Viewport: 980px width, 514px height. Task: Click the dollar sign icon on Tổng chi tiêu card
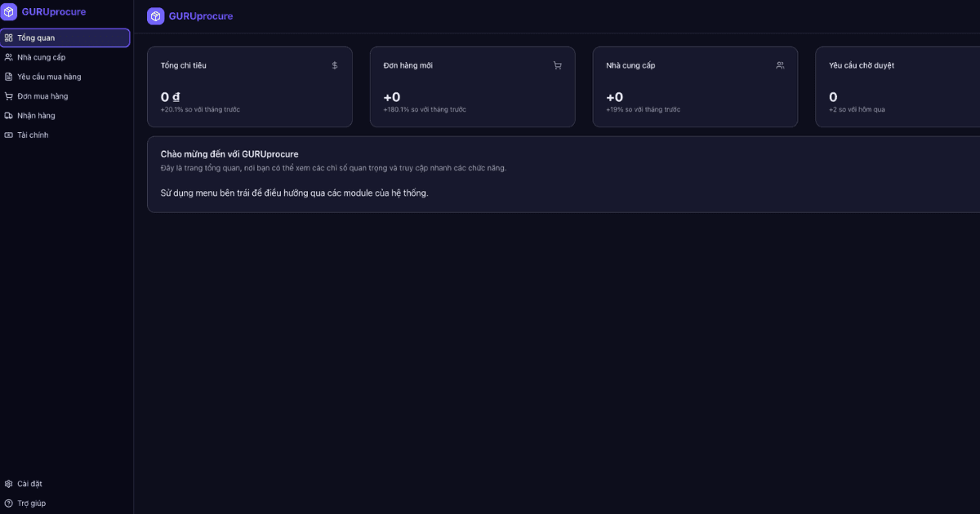335,65
